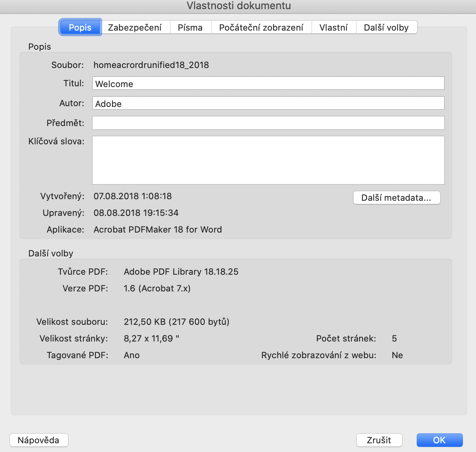Confirm the dialog with OK
Viewport: 476px width, 452px height.
[x=439, y=440]
